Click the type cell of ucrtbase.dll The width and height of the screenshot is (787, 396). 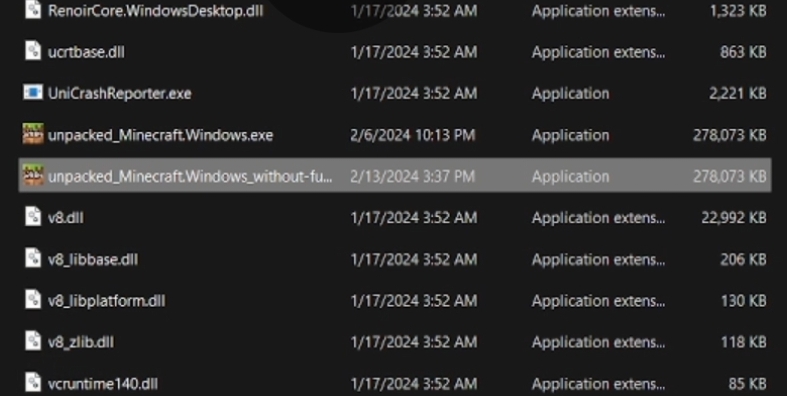pos(599,52)
